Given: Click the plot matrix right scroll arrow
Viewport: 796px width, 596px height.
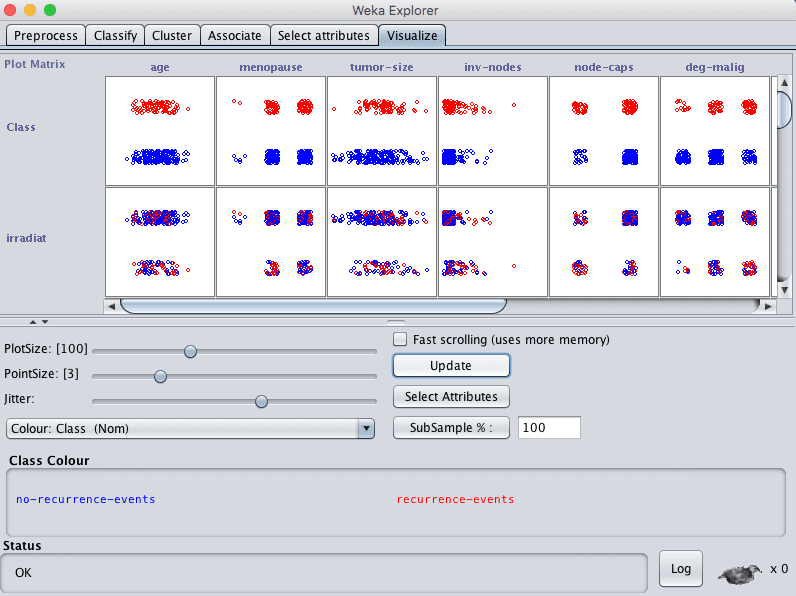Looking at the screenshot, I should [768, 306].
